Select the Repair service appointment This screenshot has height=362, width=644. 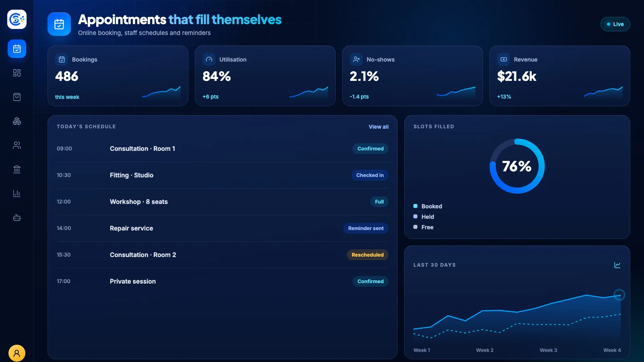click(223, 228)
